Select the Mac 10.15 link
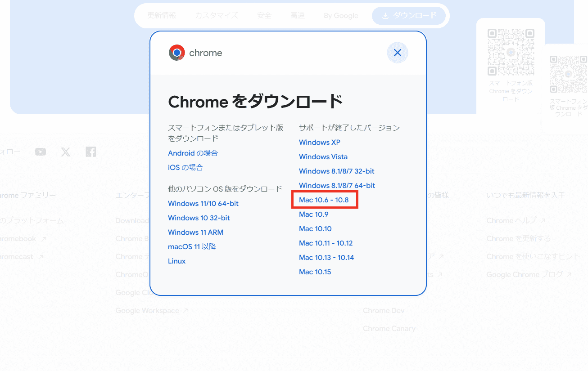Viewport: 588px width, 371px height. (315, 272)
